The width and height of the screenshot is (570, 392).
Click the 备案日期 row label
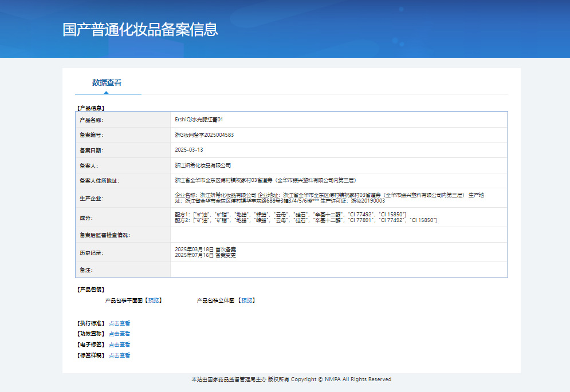92,151
